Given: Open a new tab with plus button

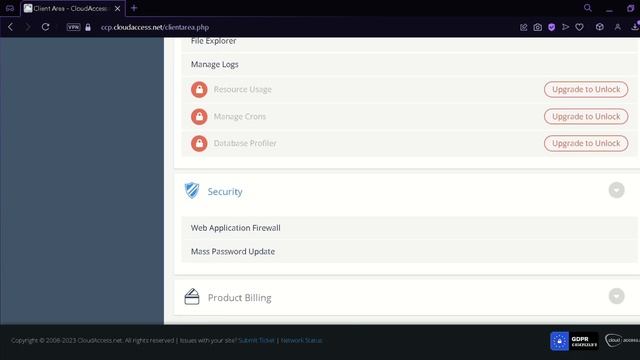Looking at the screenshot, I should (x=134, y=8).
